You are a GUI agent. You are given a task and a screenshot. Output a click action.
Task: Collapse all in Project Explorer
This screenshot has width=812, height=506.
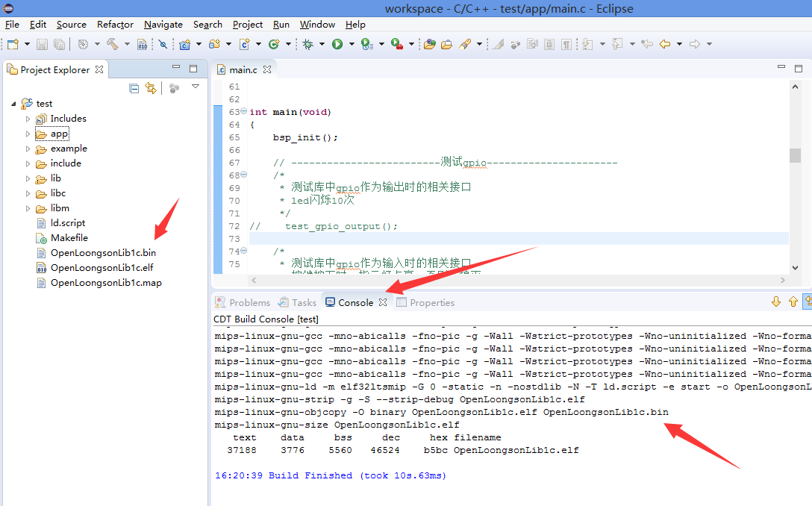tap(134, 89)
